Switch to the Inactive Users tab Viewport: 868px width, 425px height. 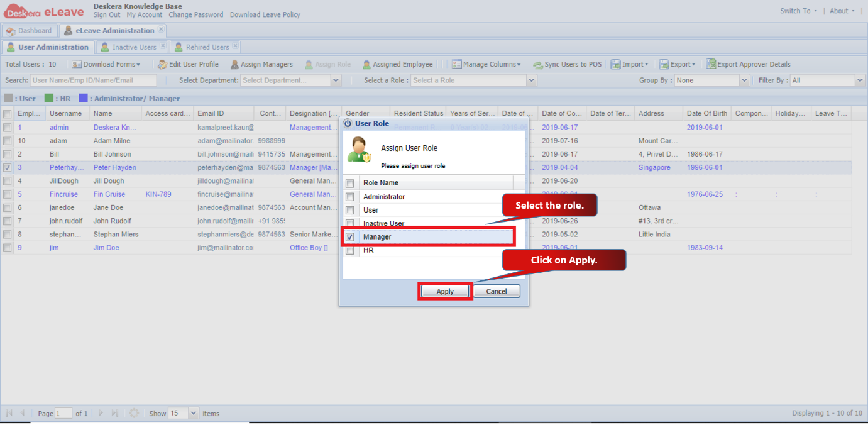click(x=131, y=47)
